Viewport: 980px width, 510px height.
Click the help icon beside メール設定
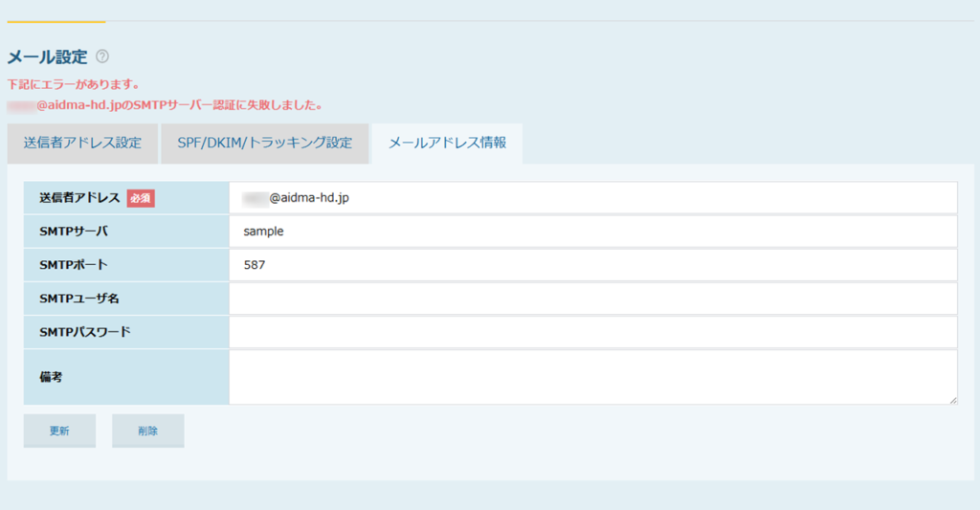pos(102,56)
